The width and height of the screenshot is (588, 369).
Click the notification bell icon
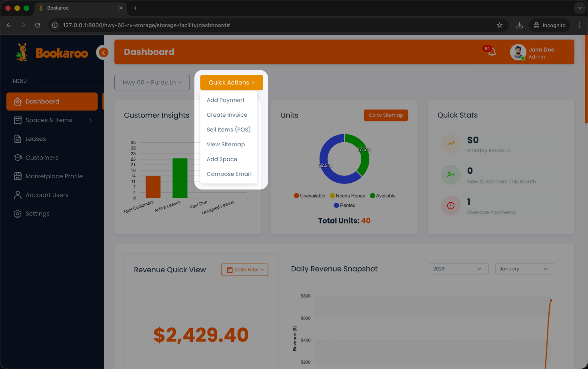492,52
